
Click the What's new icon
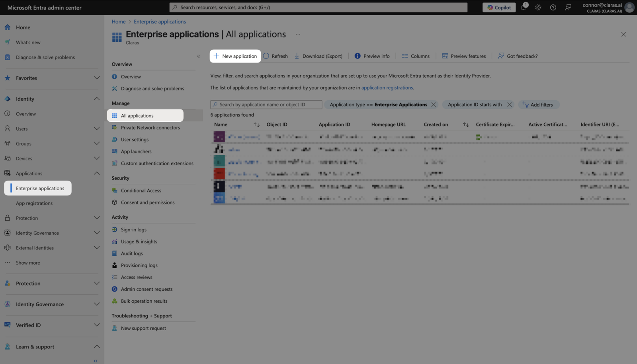(x=7, y=42)
